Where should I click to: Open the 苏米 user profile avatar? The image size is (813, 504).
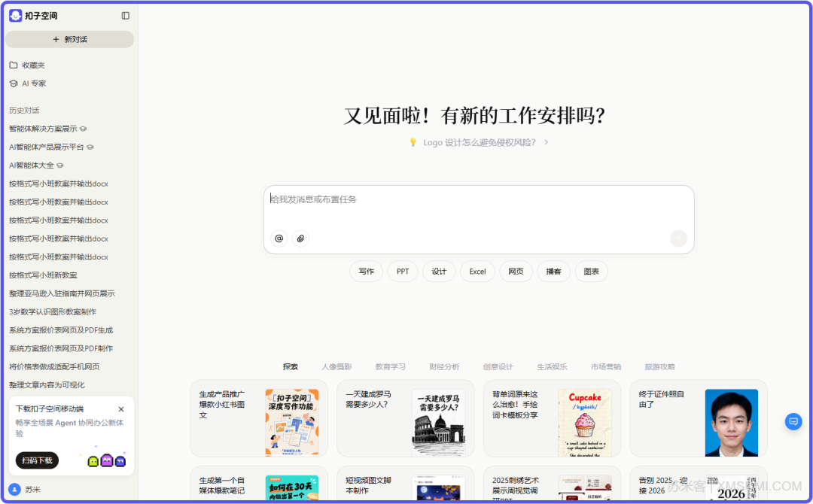[x=14, y=490]
